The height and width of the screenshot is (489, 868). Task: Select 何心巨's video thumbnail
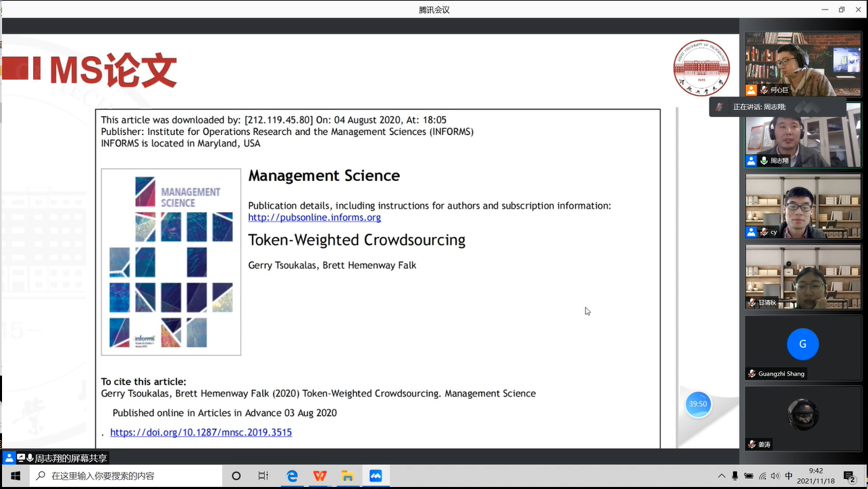[802, 63]
